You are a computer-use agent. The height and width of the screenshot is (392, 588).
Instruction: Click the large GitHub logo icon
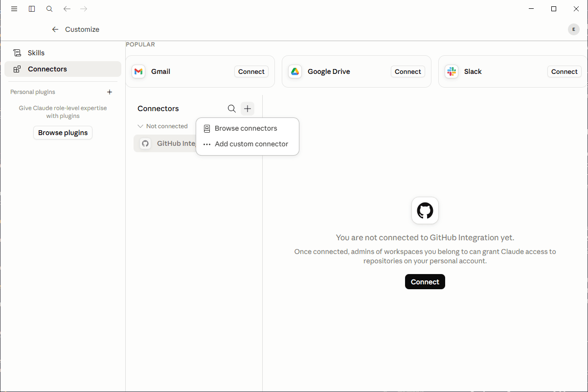click(x=425, y=210)
